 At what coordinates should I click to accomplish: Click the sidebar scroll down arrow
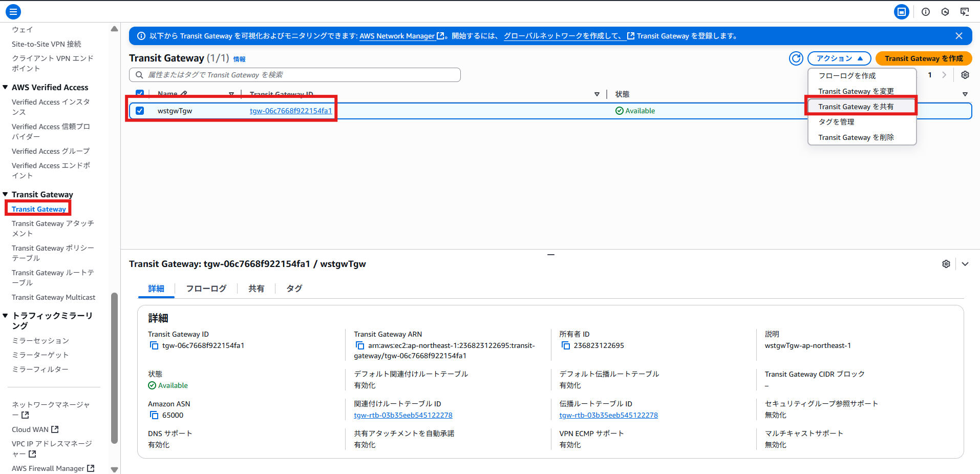[114, 469]
